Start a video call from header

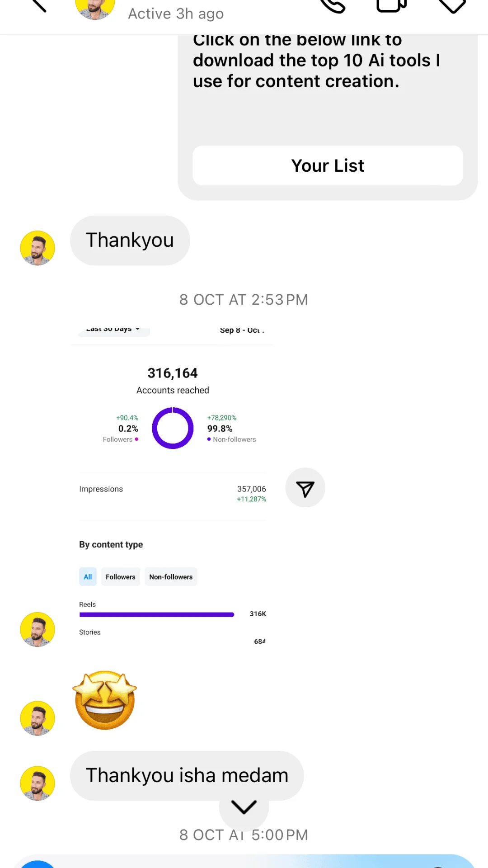coord(391,5)
